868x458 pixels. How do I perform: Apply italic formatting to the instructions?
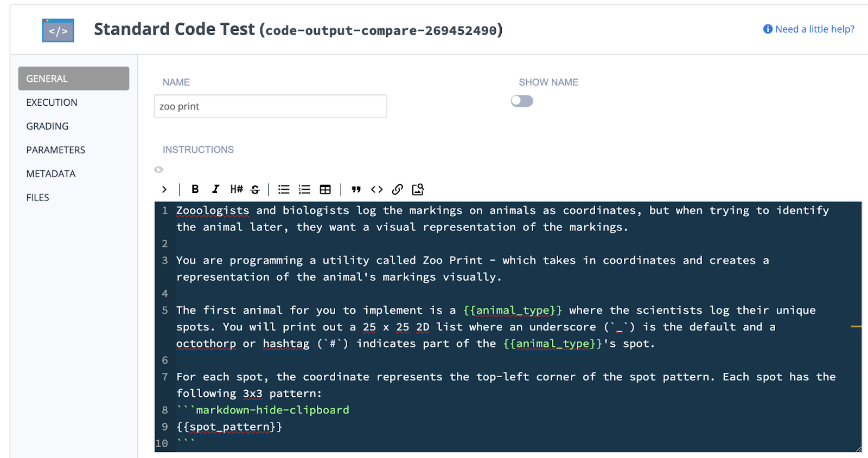215,189
